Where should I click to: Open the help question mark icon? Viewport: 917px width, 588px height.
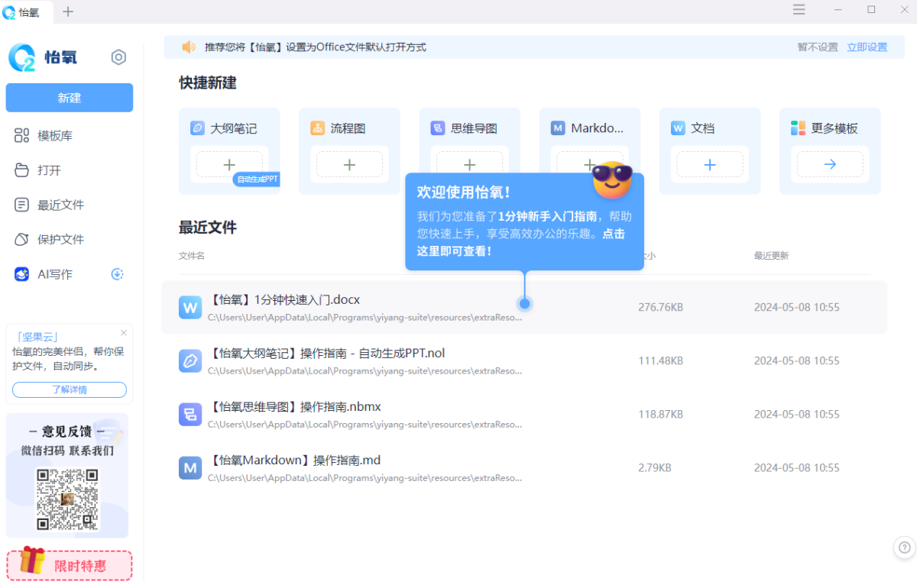point(904,547)
